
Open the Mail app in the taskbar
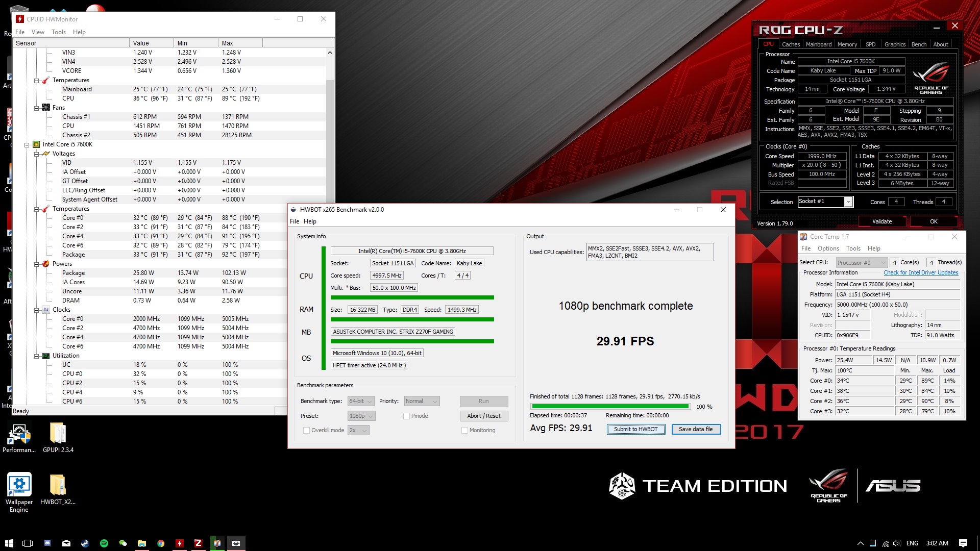click(66, 543)
